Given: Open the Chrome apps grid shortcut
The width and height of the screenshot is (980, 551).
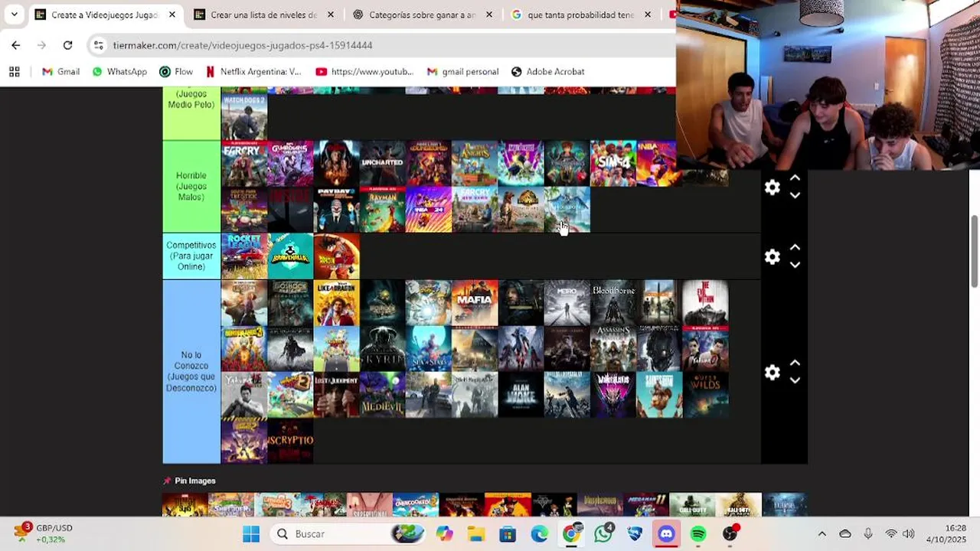Looking at the screenshot, I should click(14, 71).
